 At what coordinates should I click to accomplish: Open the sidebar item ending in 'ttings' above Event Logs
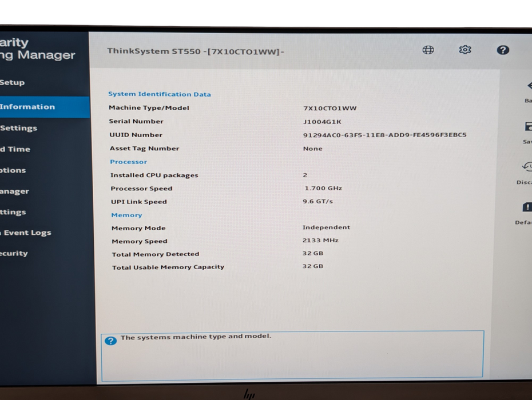coord(13,212)
